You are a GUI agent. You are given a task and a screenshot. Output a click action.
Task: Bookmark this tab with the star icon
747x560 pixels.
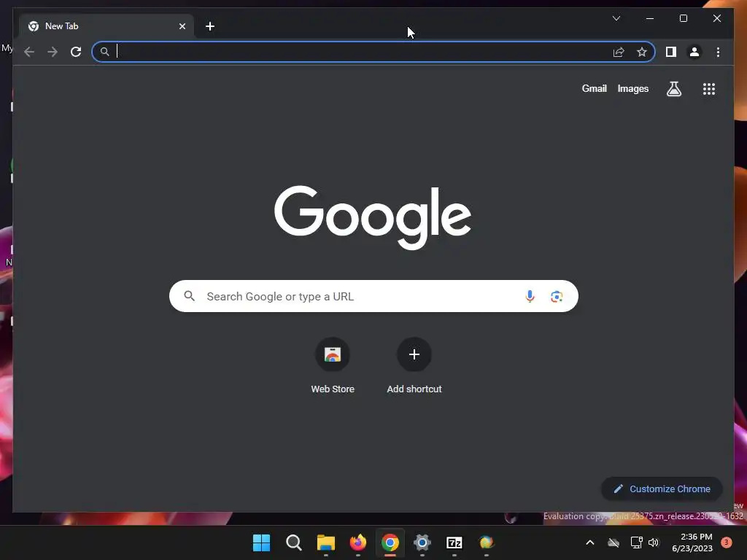pos(642,52)
